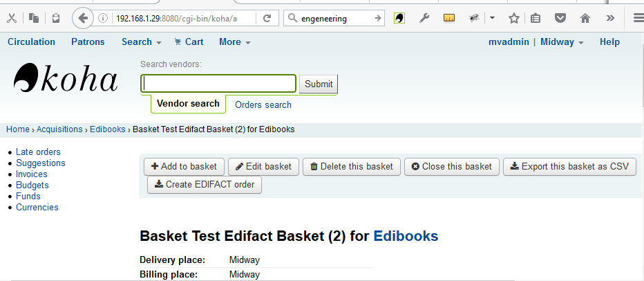Click the cut scissors icon in toolbar
This screenshot has width=644, height=281.
(x=12, y=18)
